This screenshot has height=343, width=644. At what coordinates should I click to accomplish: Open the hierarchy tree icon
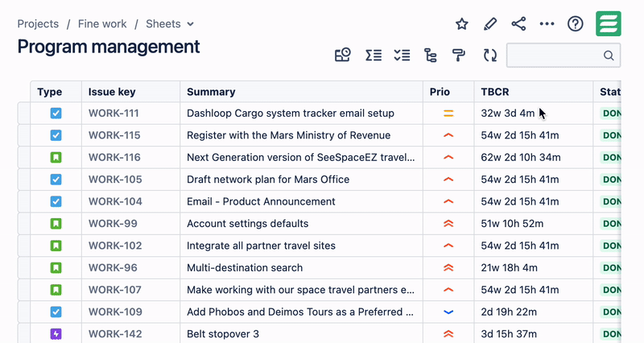(x=430, y=55)
